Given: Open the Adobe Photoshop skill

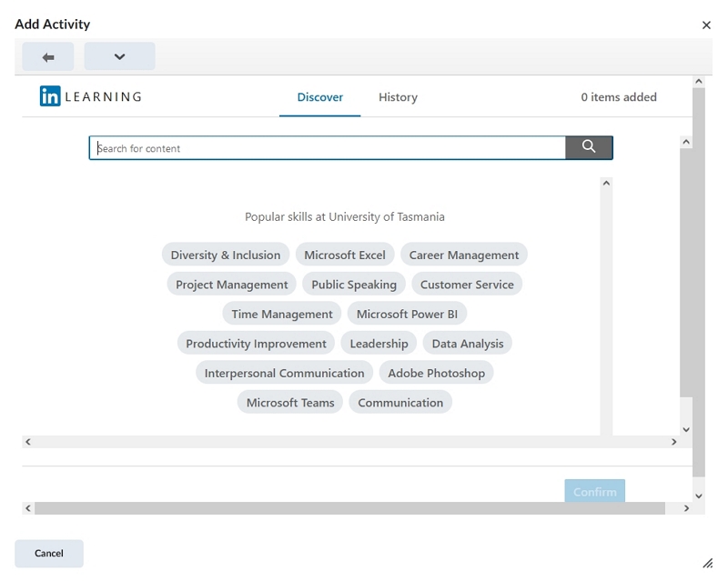Looking at the screenshot, I should pyautogui.click(x=437, y=373).
